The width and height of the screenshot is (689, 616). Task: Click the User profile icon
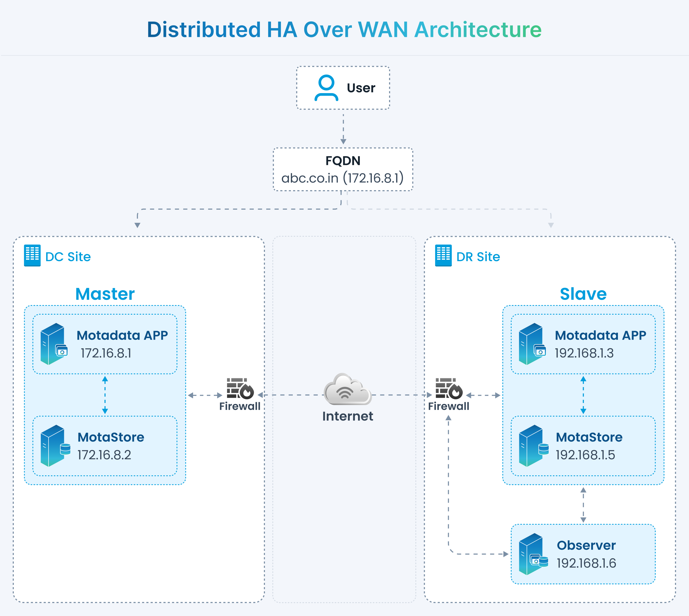tap(326, 88)
